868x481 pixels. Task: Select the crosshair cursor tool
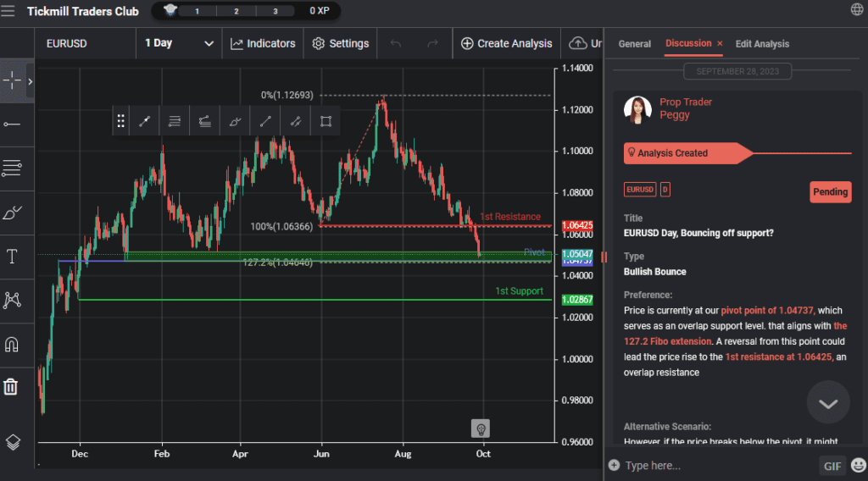12,80
